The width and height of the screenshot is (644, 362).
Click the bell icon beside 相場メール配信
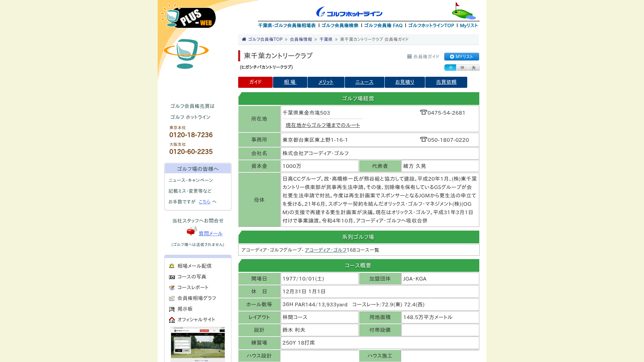coord(172,266)
